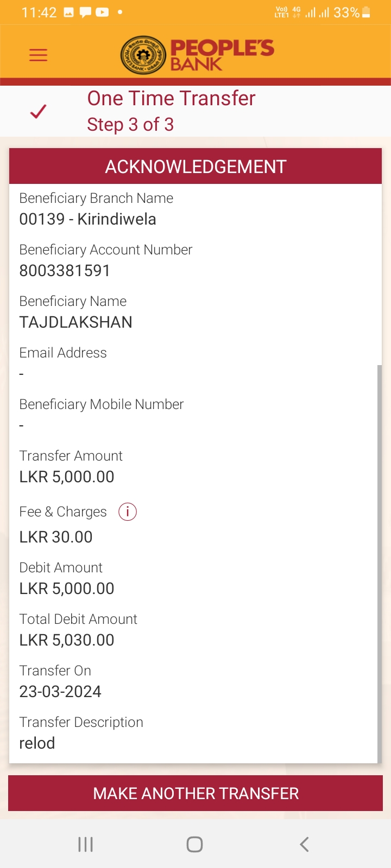
Task: Tap the battery status icon
Action: point(366,12)
